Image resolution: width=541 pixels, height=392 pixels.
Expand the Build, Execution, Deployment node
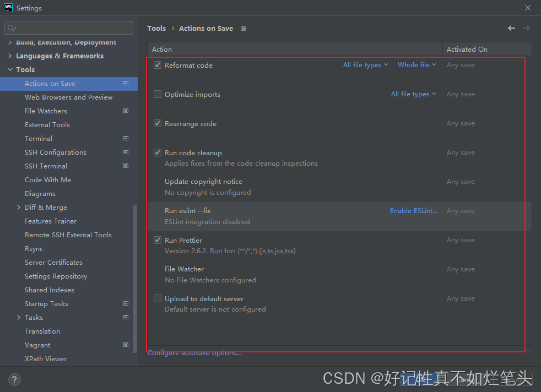pos(10,42)
